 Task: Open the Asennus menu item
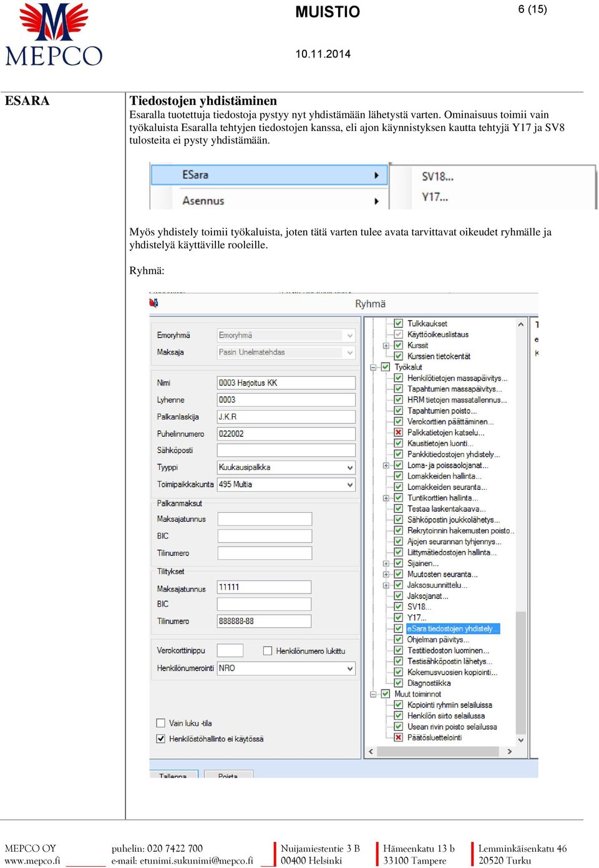click(x=270, y=200)
